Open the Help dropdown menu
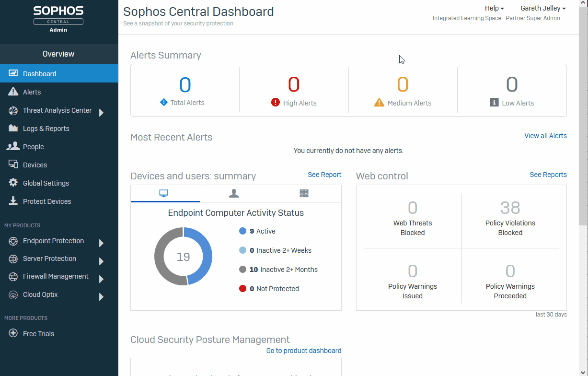The height and width of the screenshot is (376, 588). pyautogui.click(x=494, y=8)
